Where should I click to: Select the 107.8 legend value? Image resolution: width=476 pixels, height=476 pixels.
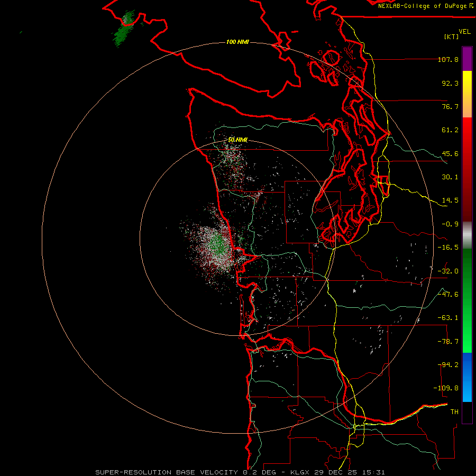point(448,59)
